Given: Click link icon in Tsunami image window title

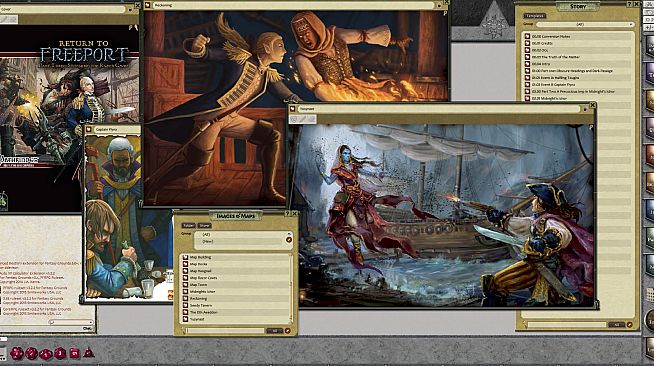Looking at the screenshot, I should [293, 109].
